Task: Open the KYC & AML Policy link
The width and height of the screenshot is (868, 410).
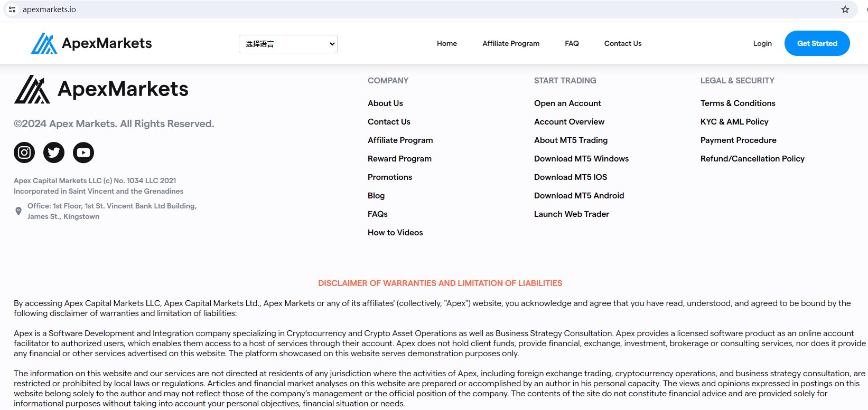Action: click(734, 121)
